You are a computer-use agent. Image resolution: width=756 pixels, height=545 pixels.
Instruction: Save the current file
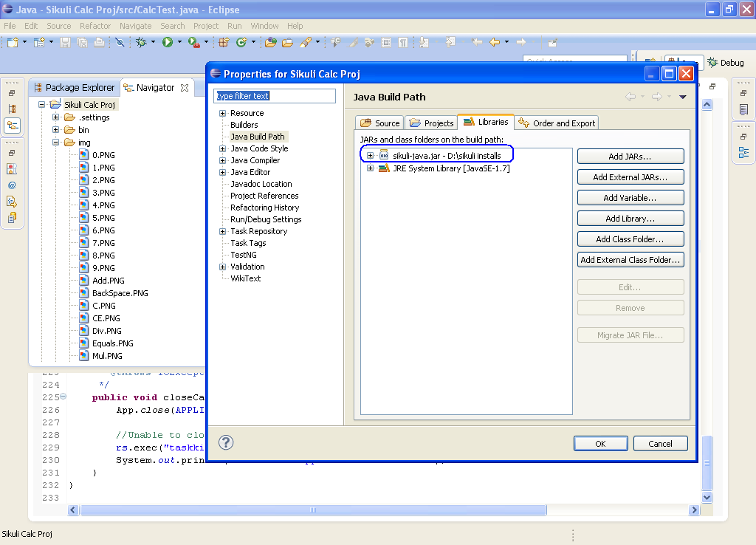coord(66,42)
